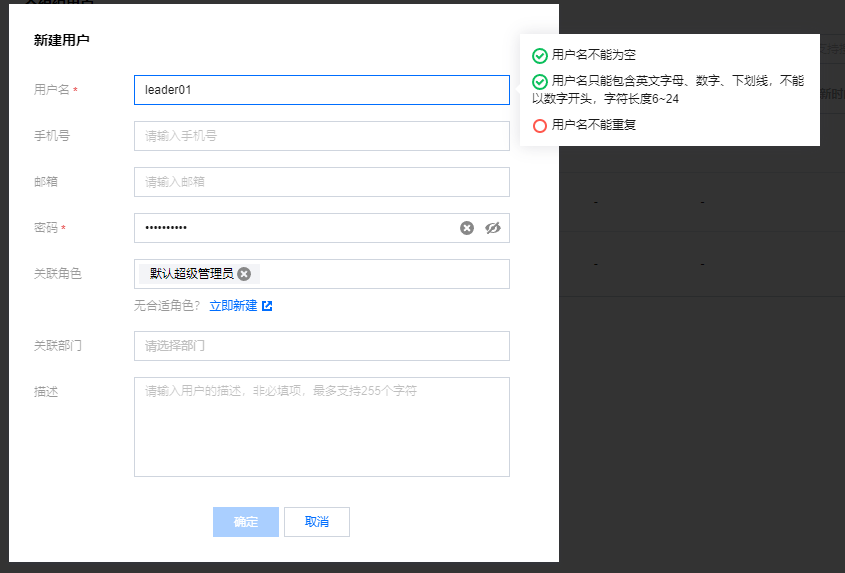
Task: Click the green check icon for the username format rule
Action: pyautogui.click(x=539, y=81)
